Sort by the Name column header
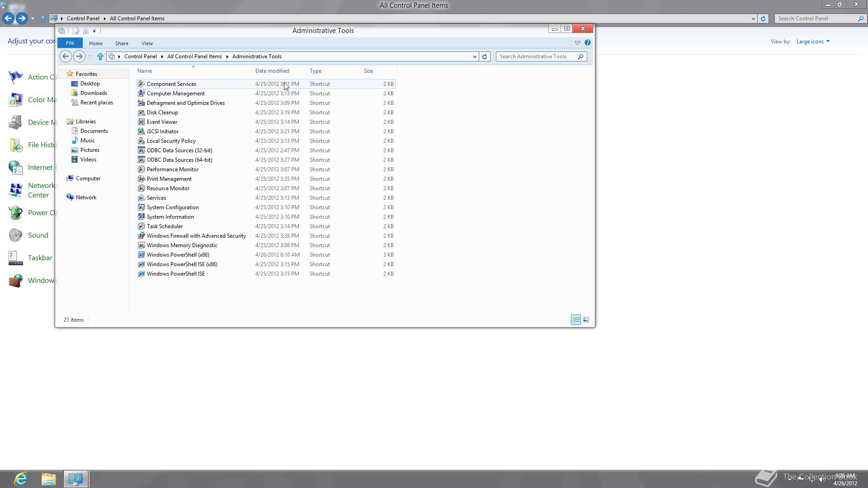Screen dimensions: 868x488 [193, 71]
